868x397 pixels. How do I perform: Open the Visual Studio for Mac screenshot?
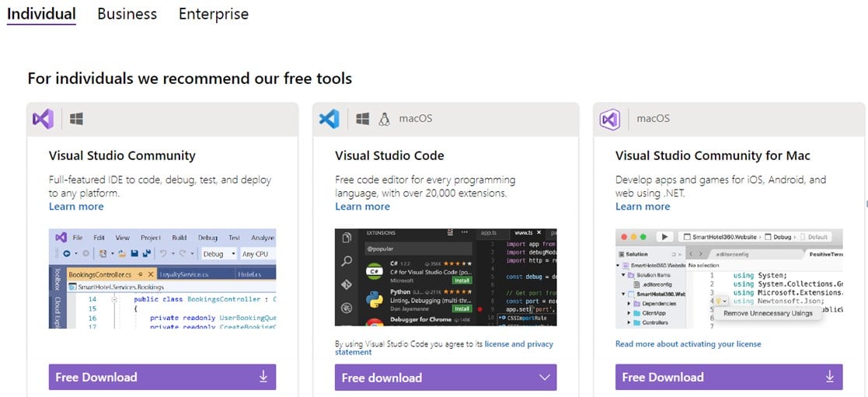tap(729, 278)
